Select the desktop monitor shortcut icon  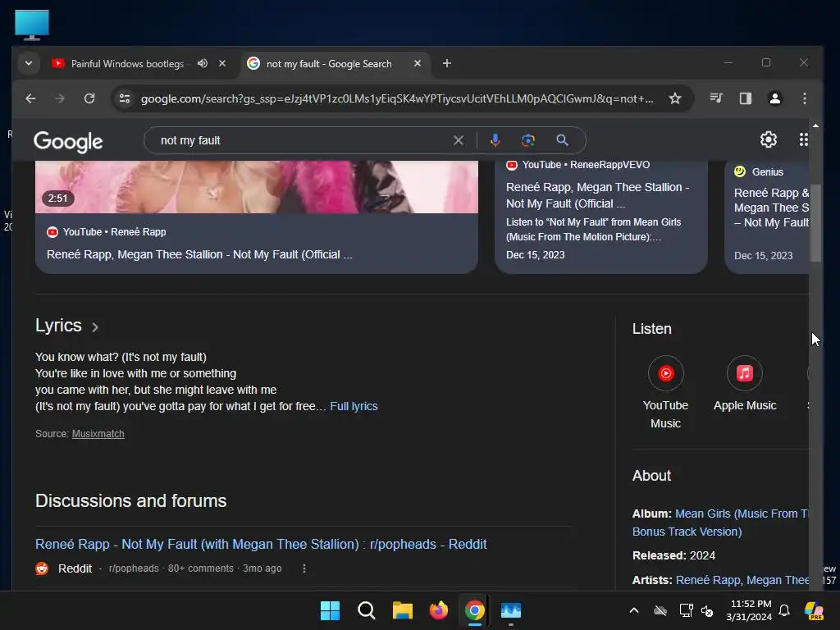[x=32, y=25]
